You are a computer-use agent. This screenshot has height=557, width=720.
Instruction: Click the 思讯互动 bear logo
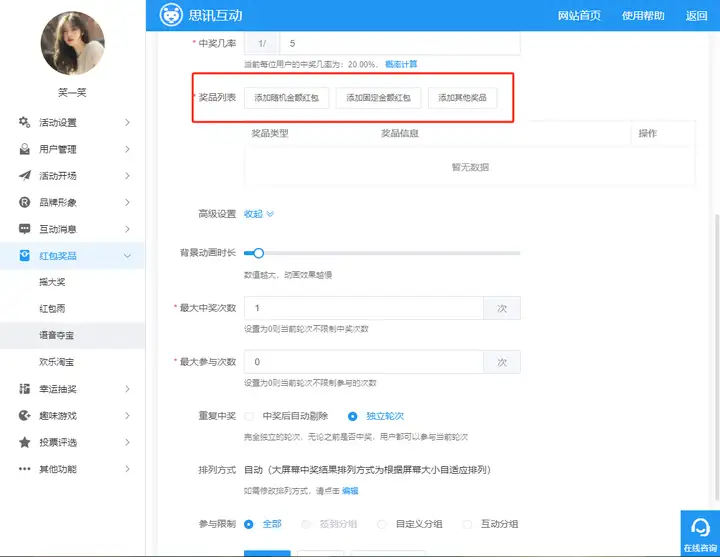[x=171, y=15]
